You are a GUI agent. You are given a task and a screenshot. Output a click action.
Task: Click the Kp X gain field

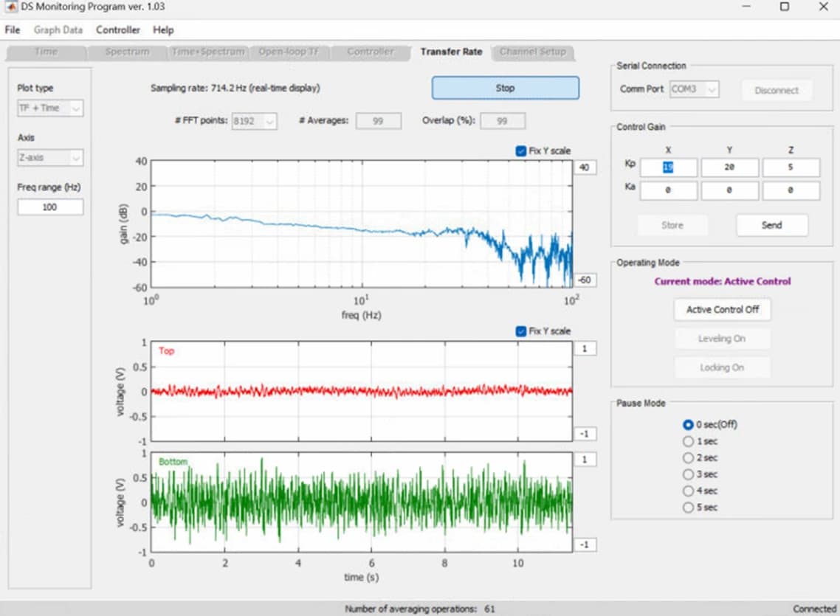[669, 167]
